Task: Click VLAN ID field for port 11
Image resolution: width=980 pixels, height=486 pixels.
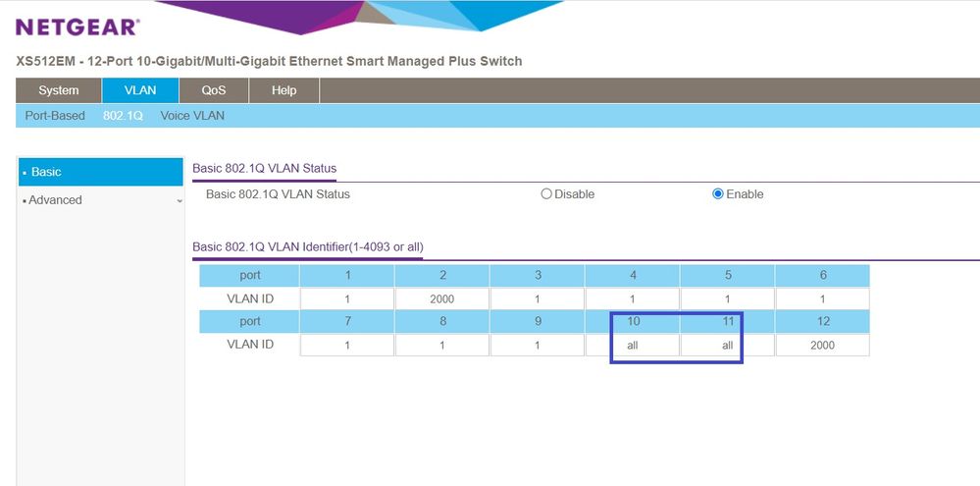Action: tap(727, 346)
